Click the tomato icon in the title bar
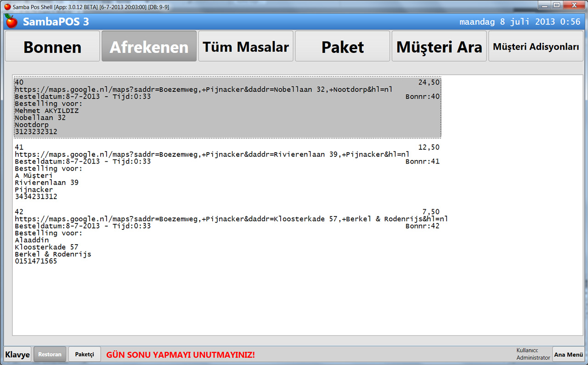588x365 pixels. coord(7,6)
